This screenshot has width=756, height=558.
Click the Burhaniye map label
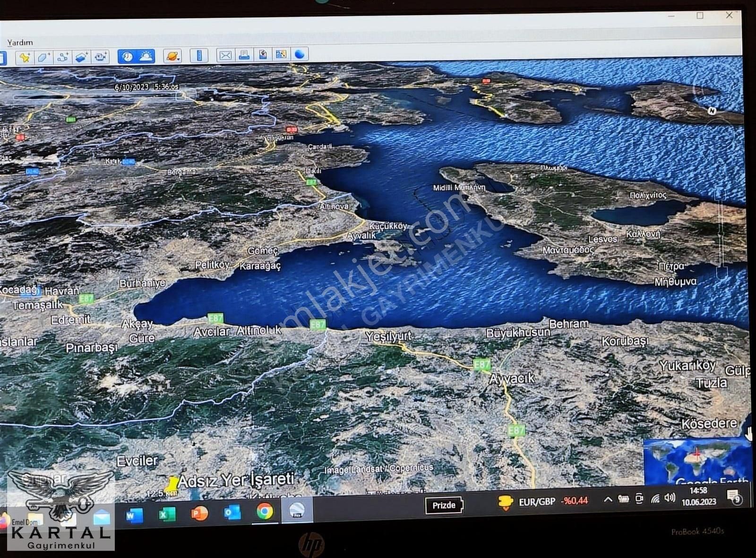point(142,283)
